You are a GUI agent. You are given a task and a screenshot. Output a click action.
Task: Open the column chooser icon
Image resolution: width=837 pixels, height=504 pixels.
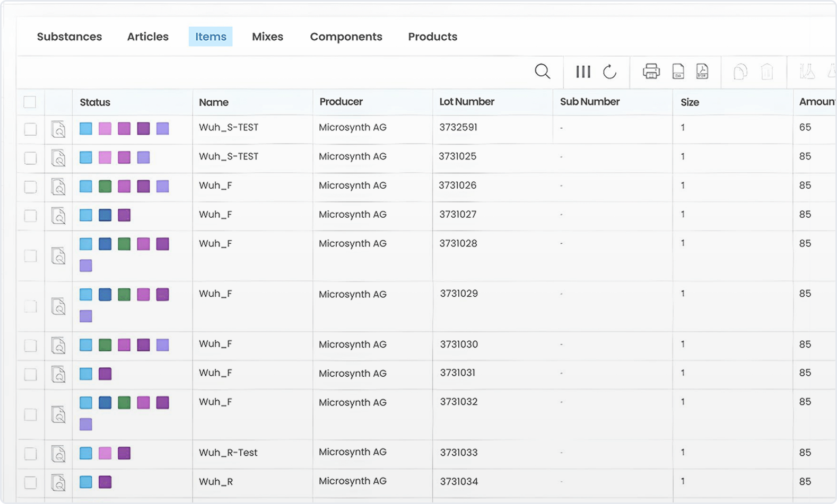[583, 72]
